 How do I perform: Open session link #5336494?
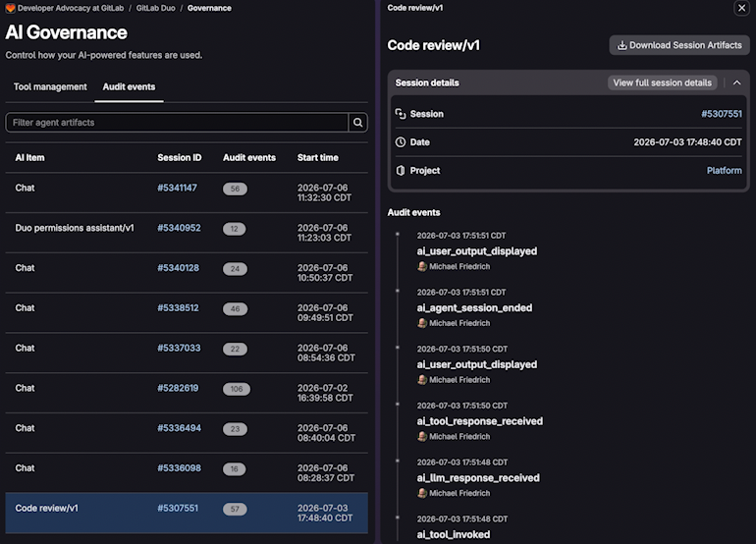click(x=179, y=428)
